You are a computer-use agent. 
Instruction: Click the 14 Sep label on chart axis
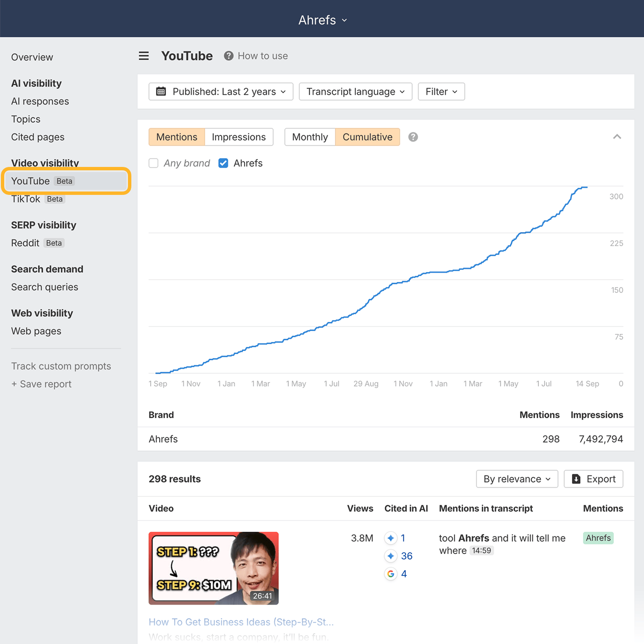[587, 383]
